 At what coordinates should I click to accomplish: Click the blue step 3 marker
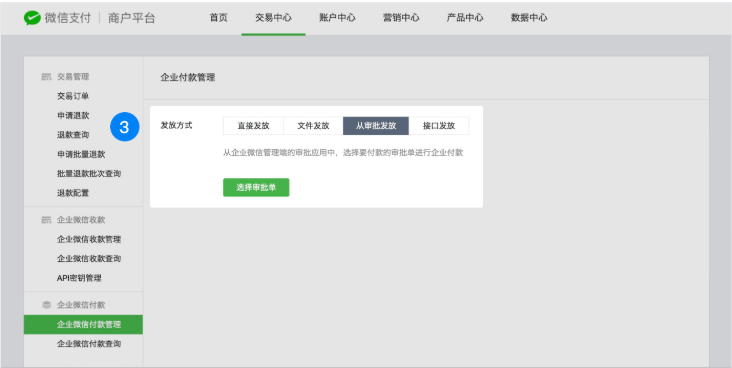click(x=125, y=127)
